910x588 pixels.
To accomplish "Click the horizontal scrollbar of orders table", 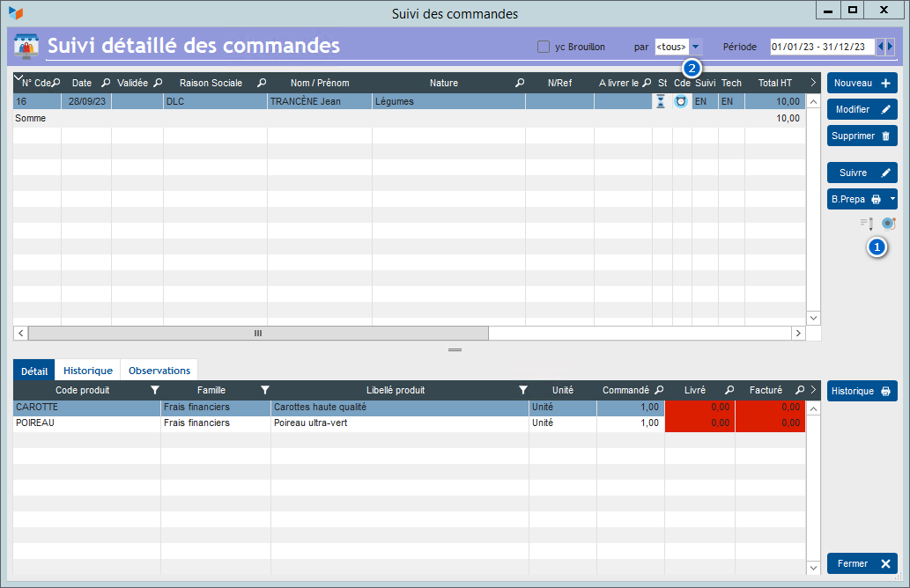I will click(x=257, y=334).
